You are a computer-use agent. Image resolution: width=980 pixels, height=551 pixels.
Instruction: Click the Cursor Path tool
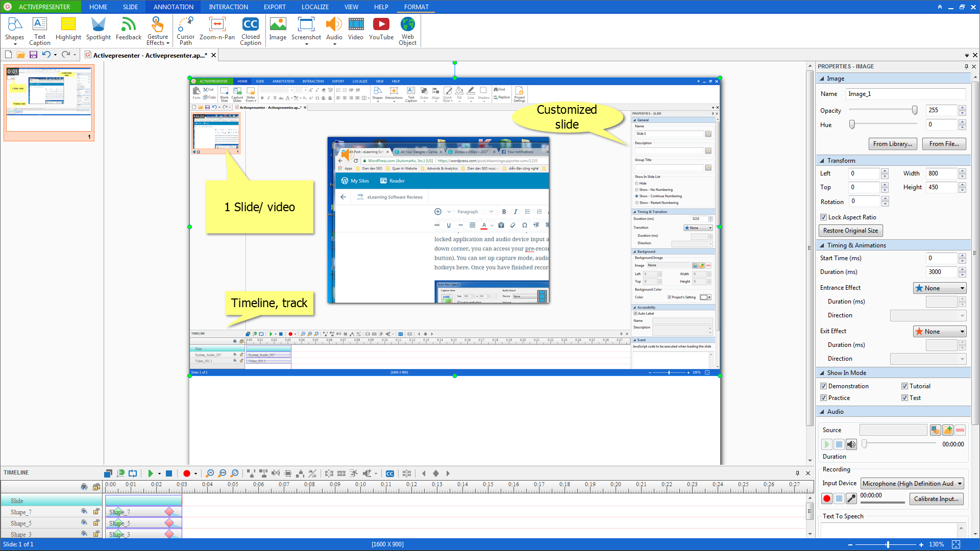(185, 31)
